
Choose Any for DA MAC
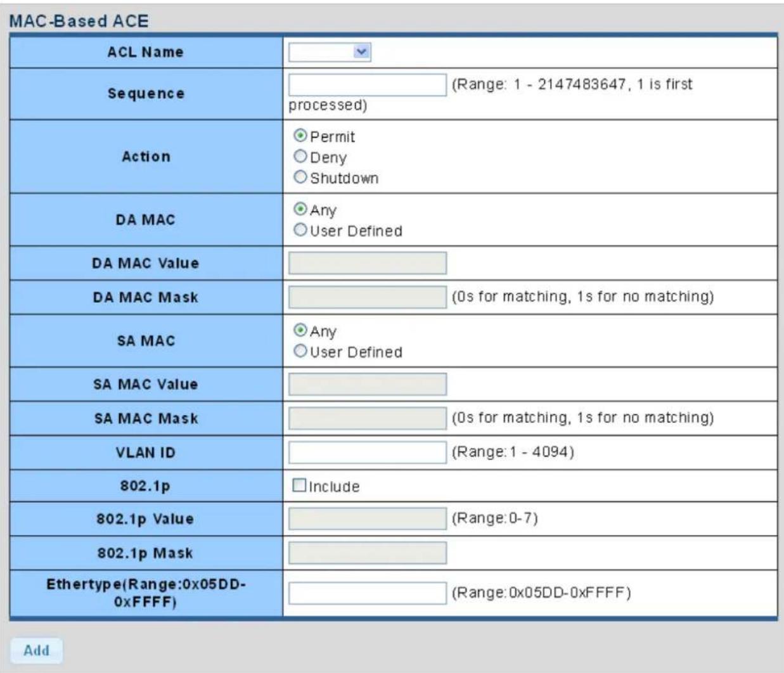[x=300, y=209]
